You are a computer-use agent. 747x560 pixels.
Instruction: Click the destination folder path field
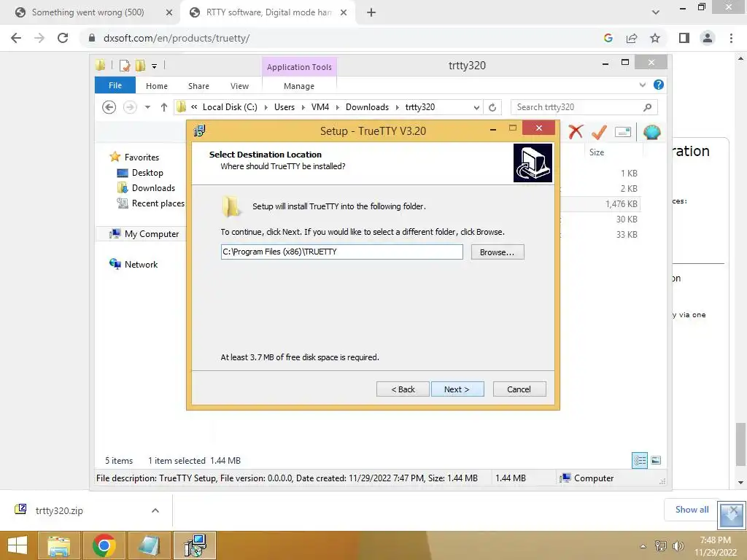coord(341,252)
